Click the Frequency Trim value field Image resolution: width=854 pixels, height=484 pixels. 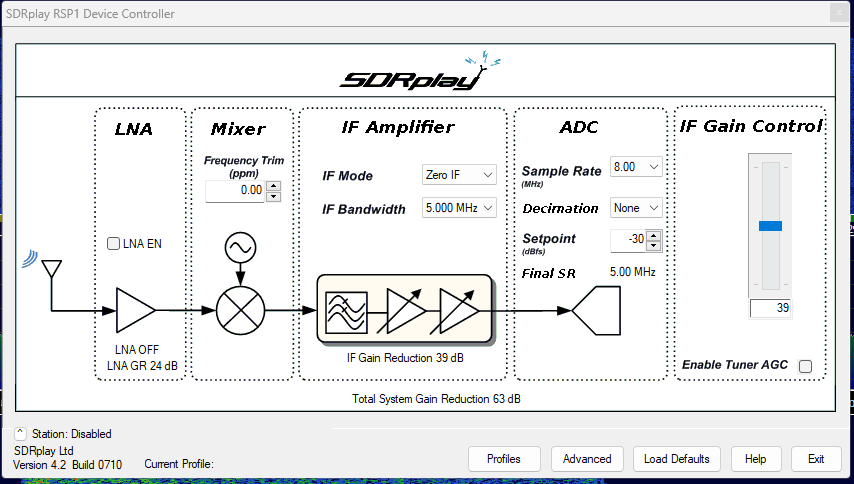[235, 191]
